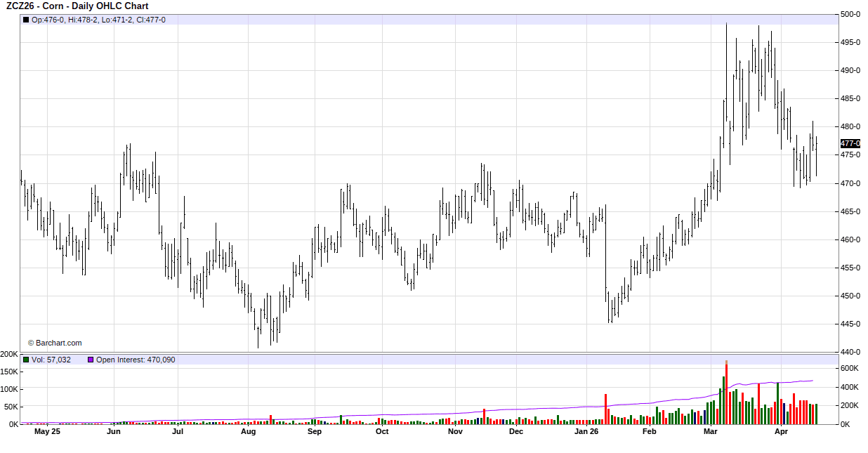Click the 500-0 price axis label

(x=850, y=14)
